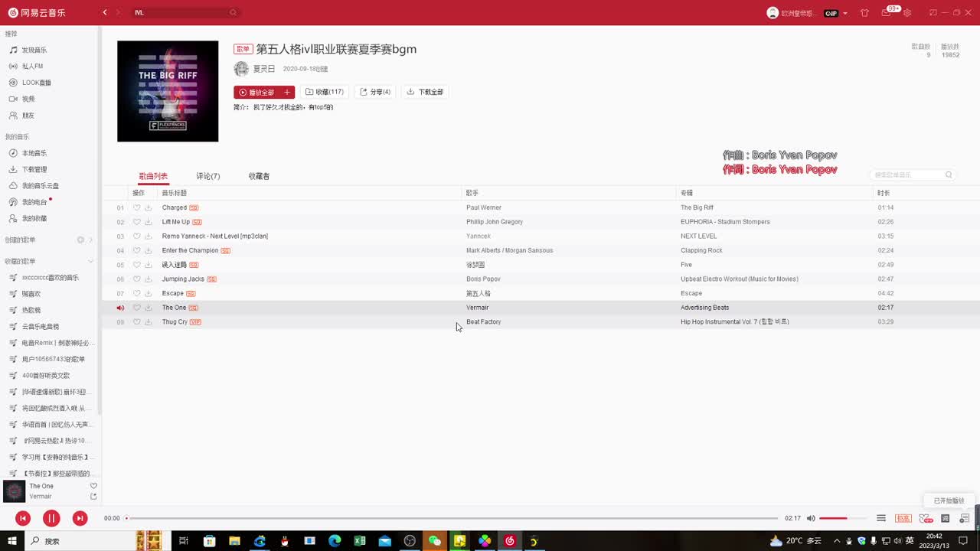Click 分享(4) share button
980x551 pixels.
click(x=375, y=92)
